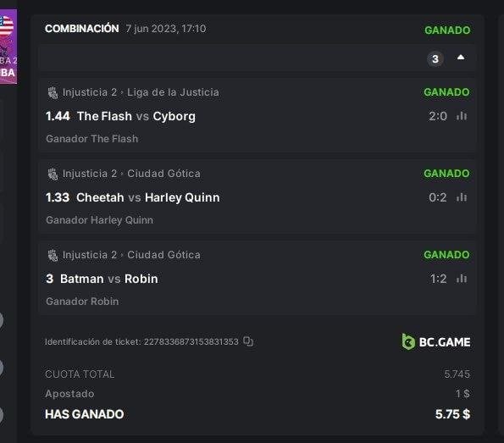The image size is (504, 443).
Task: Copy the ticket identification number
Action: 248,341
